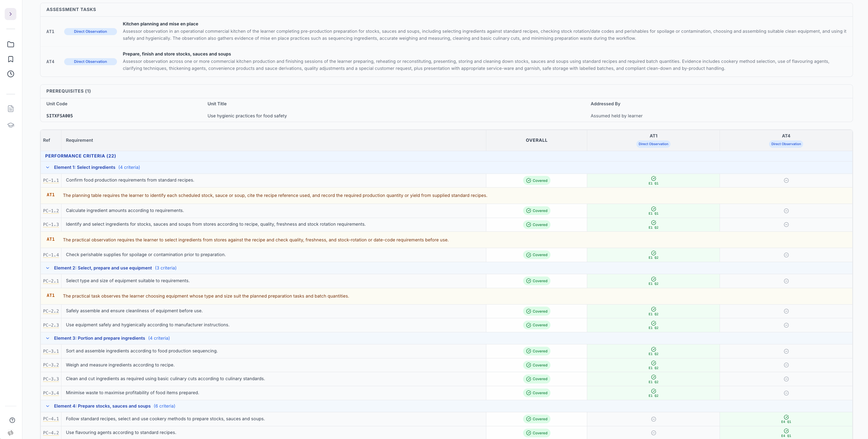Click the PC-3.2 reference code
This screenshot has width=868, height=439.
point(51,365)
